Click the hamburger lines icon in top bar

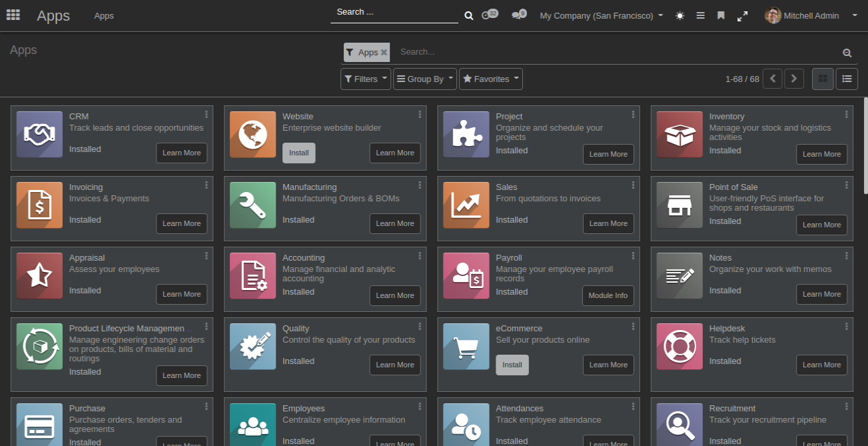tap(701, 15)
